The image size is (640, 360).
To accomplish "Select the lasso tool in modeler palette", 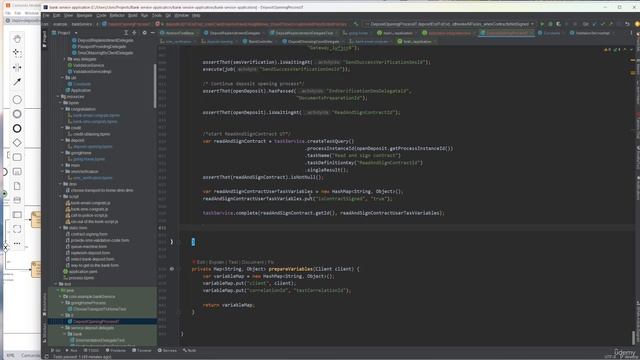I will [17, 53].
